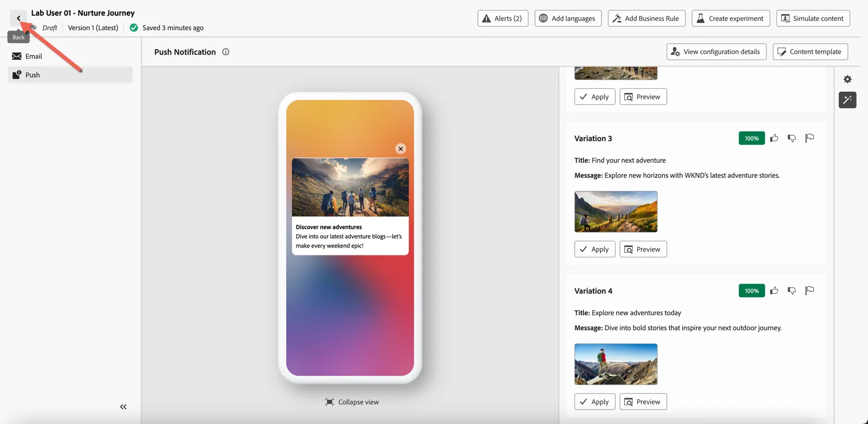868x424 pixels.
Task: Click Variation 3 title Find your next adventure
Action: [629, 160]
